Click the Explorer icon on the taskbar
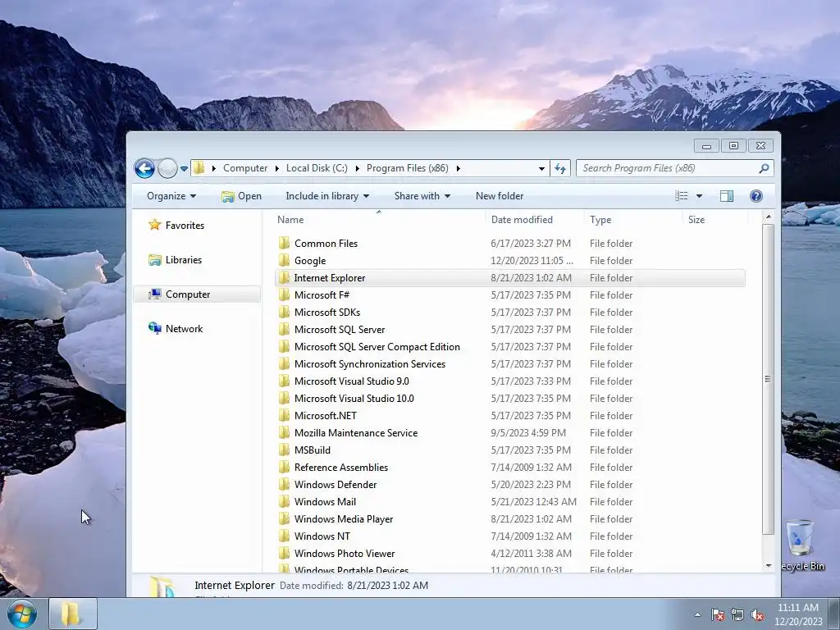 click(73, 614)
